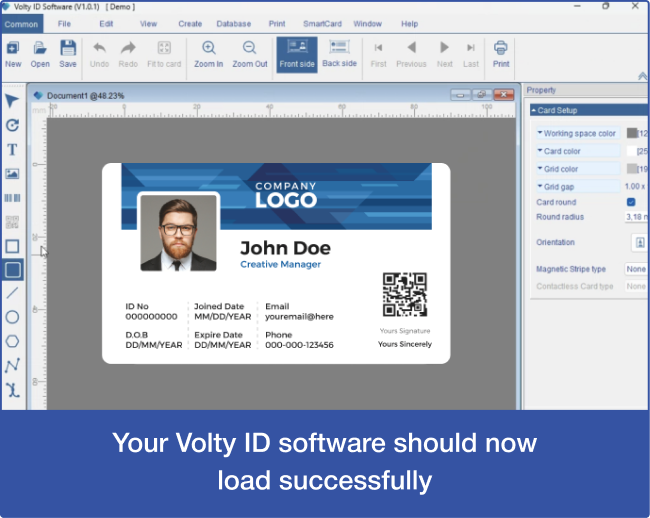Click the Zoom In toolbar icon
Viewport: 650px width, 518px height.
209,54
